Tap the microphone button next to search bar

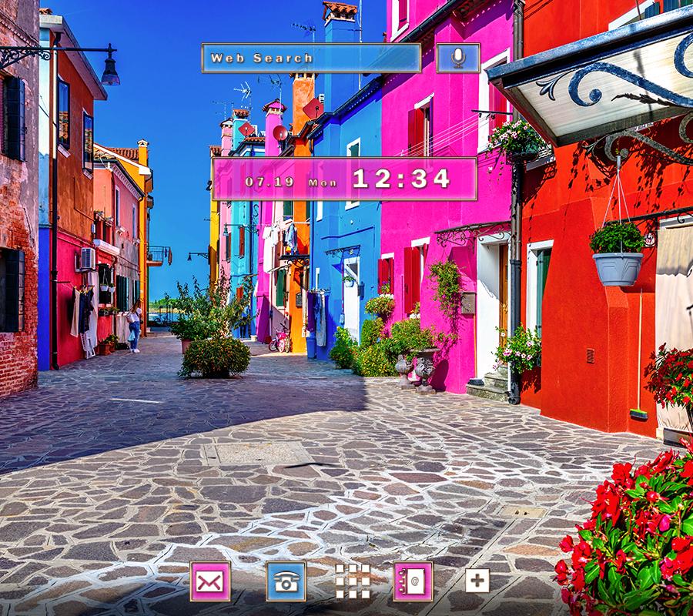coord(459,57)
